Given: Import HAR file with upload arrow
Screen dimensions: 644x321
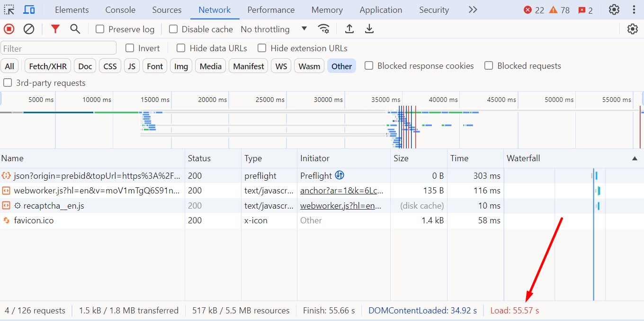Looking at the screenshot, I should coord(349,29).
